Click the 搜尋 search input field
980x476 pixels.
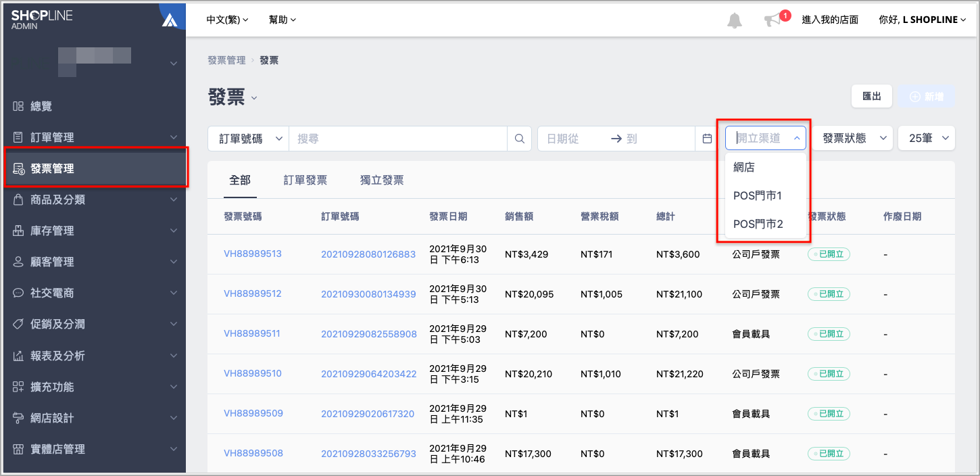click(398, 139)
